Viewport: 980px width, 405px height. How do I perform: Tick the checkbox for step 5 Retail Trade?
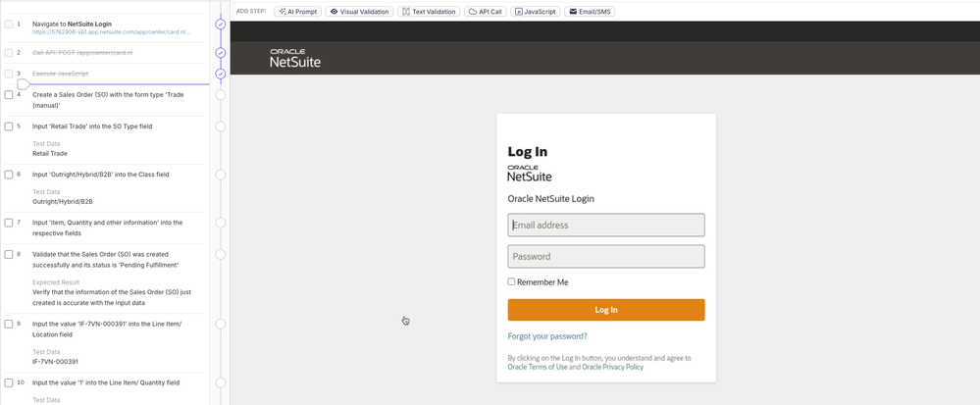(9, 127)
